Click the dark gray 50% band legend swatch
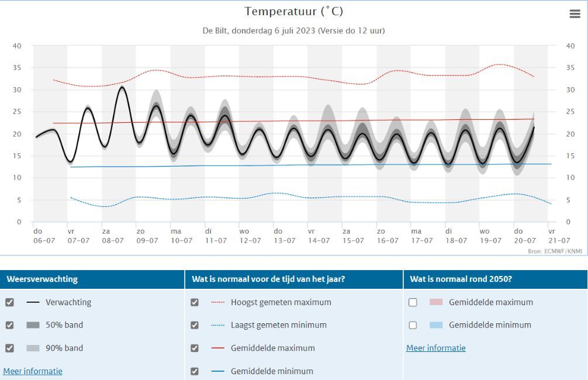The height and width of the screenshot is (380, 588). (x=33, y=325)
